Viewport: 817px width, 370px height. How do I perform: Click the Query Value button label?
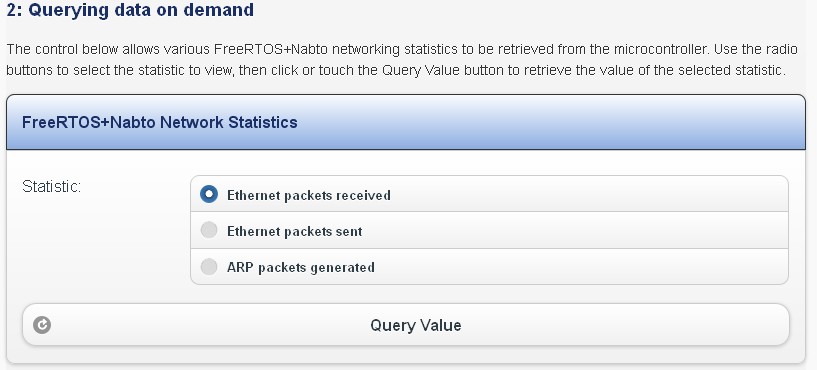(x=416, y=325)
